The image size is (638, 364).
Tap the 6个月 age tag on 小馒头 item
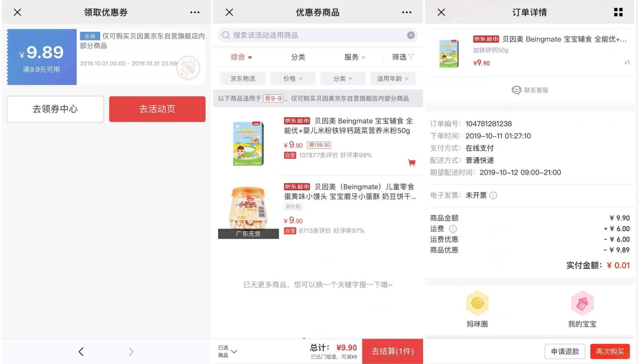pyautogui.click(x=293, y=207)
